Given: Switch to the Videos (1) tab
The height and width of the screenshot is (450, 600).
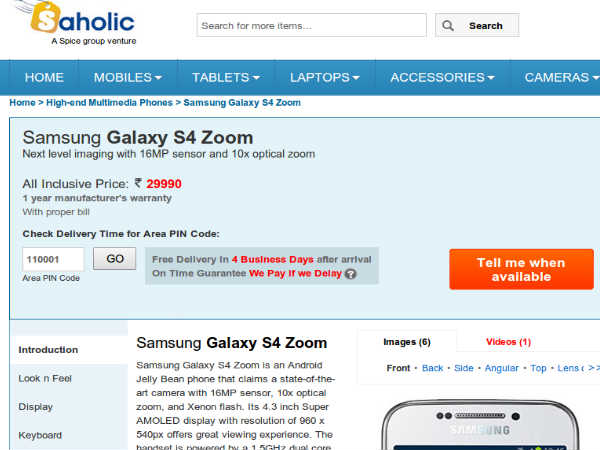Looking at the screenshot, I should 508,342.
